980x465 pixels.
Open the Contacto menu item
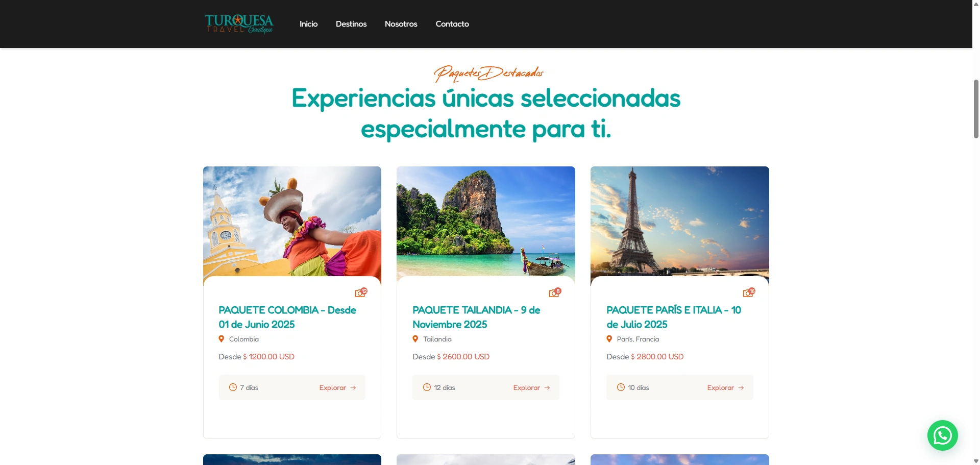pos(452,24)
